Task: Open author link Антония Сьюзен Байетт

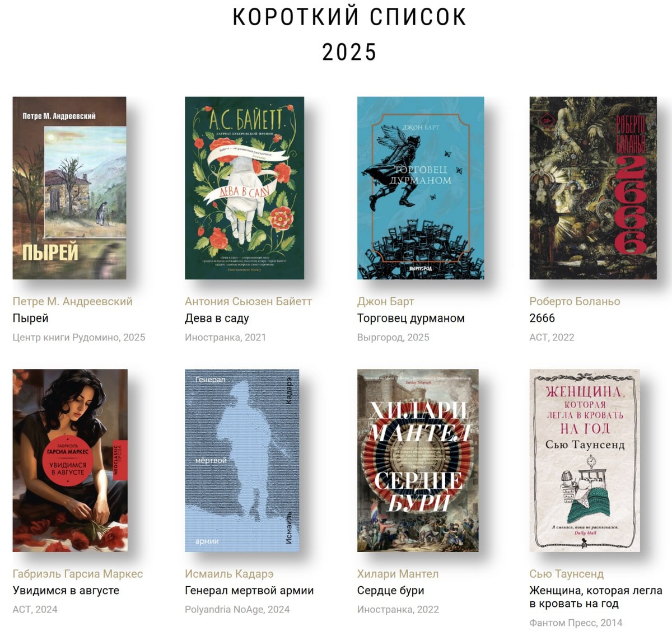Action: (x=248, y=301)
